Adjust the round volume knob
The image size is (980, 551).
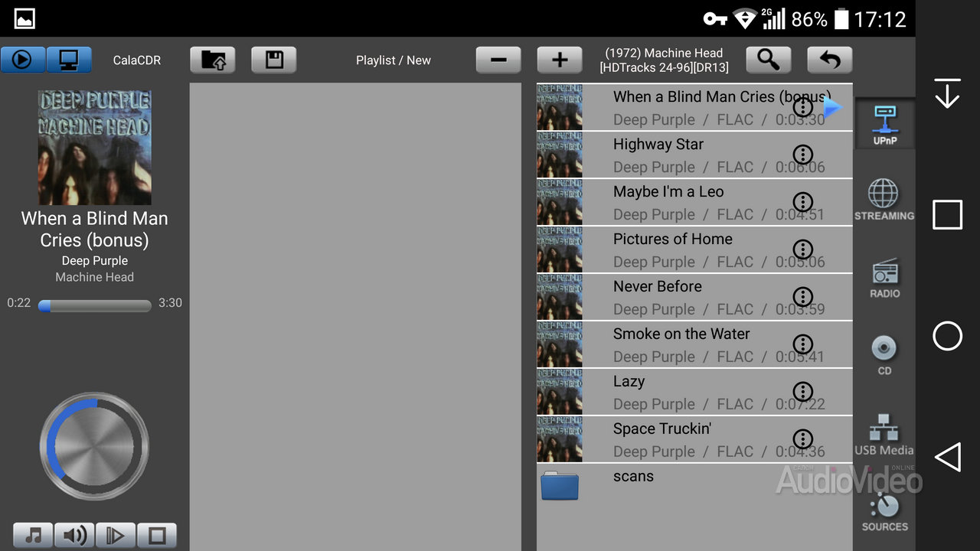point(94,446)
